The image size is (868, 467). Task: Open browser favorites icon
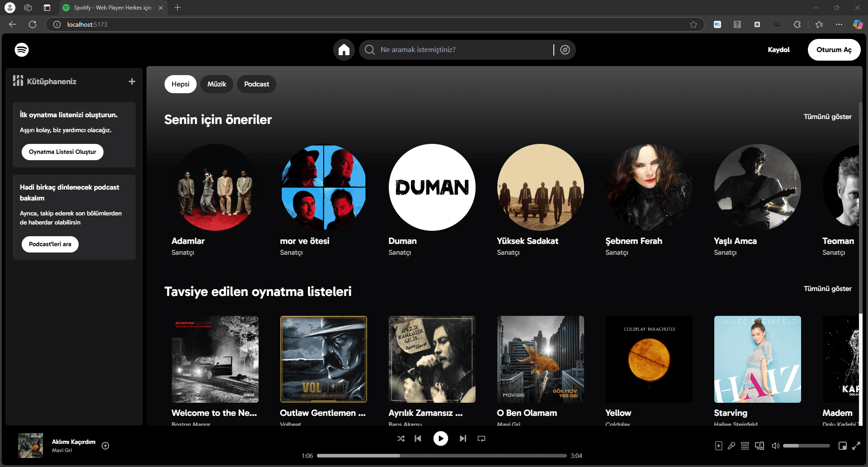coord(819,24)
